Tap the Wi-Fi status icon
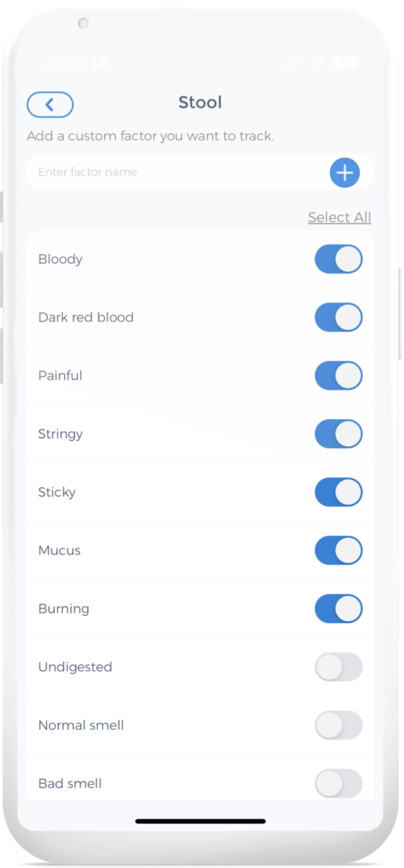 click(x=318, y=63)
